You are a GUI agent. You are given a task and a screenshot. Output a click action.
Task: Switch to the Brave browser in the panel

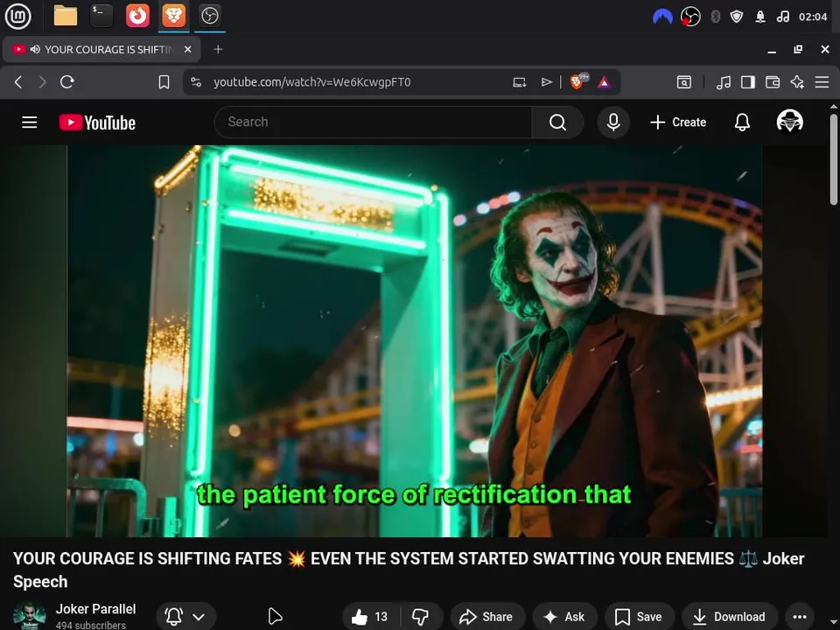coord(173,16)
